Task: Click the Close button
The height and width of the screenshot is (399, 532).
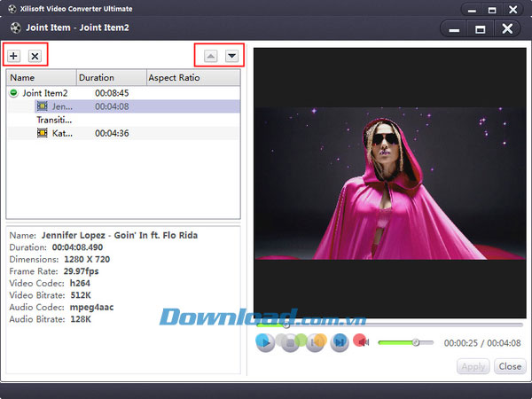Action: tap(510, 366)
